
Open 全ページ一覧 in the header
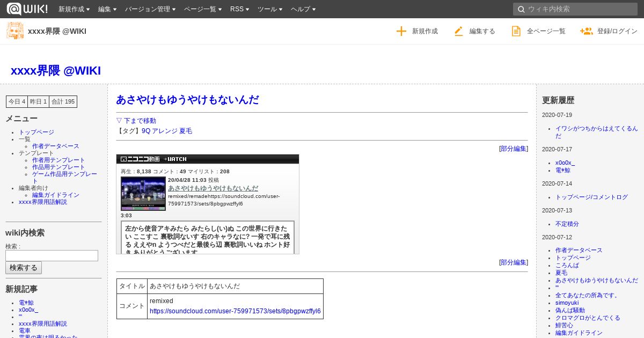coord(546,31)
